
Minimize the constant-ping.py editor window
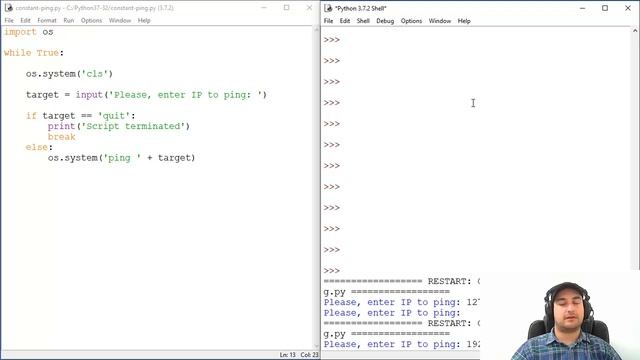click(264, 8)
